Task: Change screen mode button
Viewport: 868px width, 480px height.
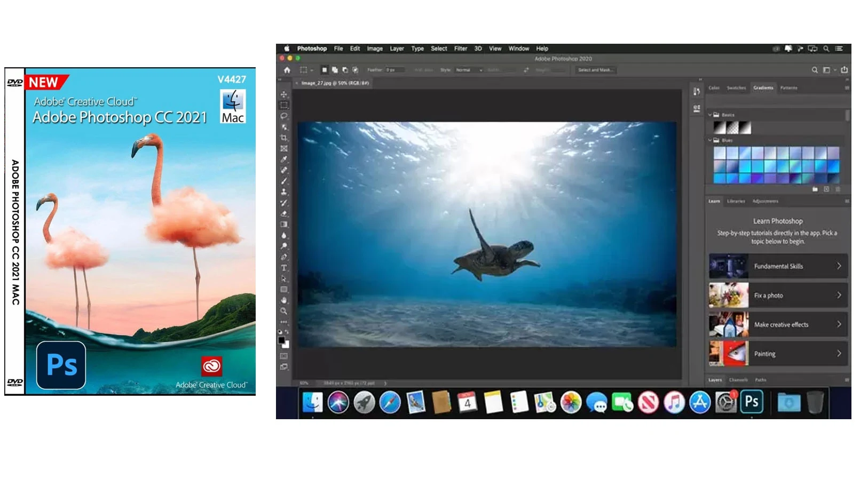Action: [284, 367]
